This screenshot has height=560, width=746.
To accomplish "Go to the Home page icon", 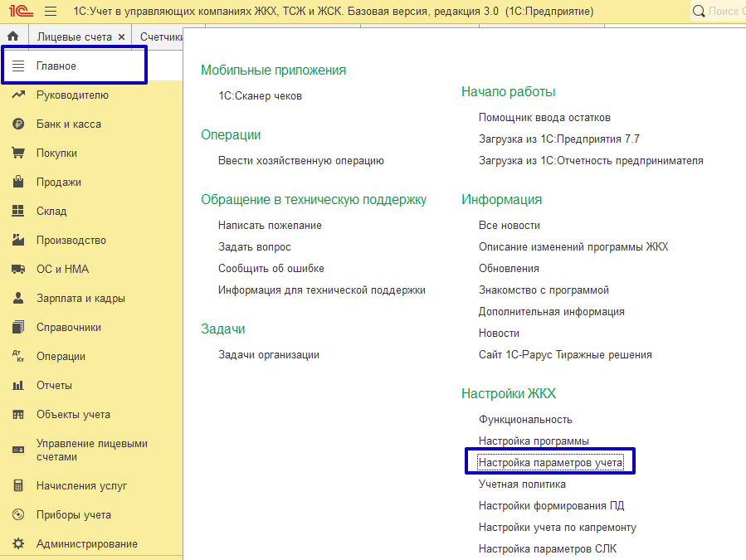I will click(13, 37).
